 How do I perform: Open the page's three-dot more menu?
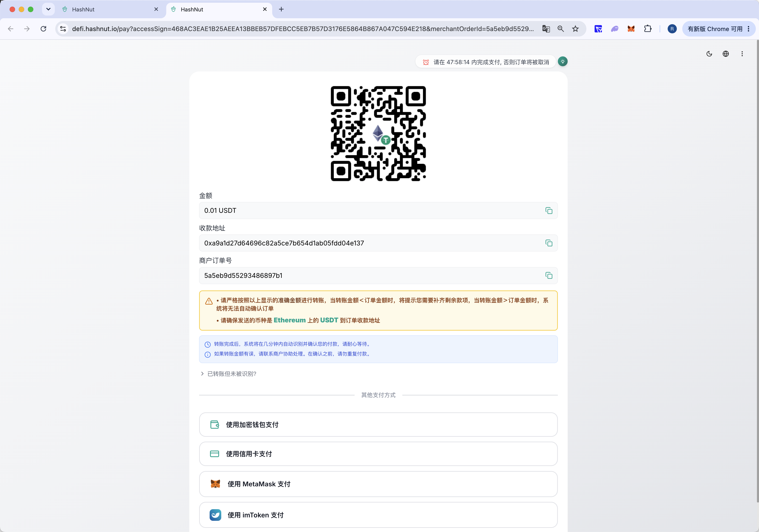point(742,54)
